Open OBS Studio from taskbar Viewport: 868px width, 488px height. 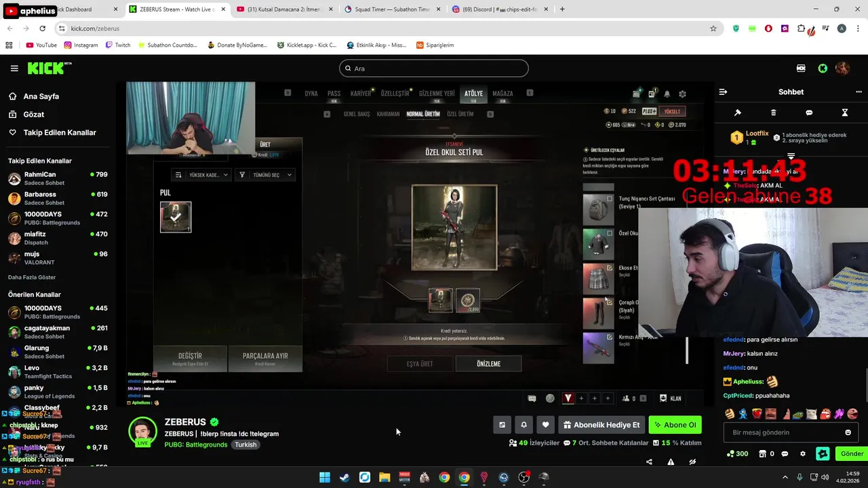click(x=524, y=477)
